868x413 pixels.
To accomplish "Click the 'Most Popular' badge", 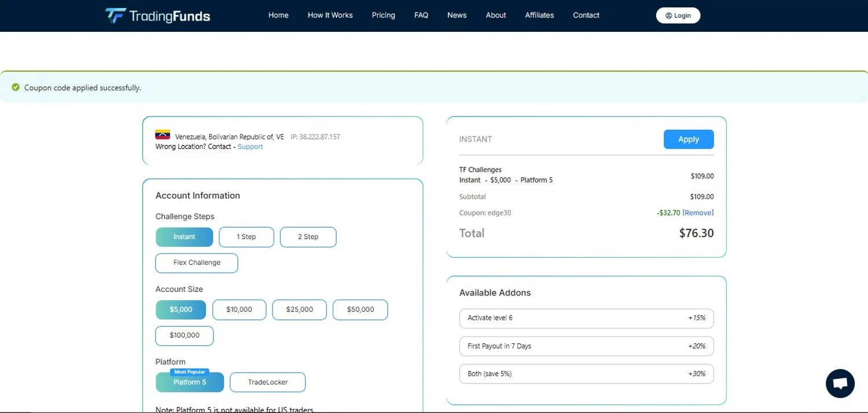I will 190,372.
